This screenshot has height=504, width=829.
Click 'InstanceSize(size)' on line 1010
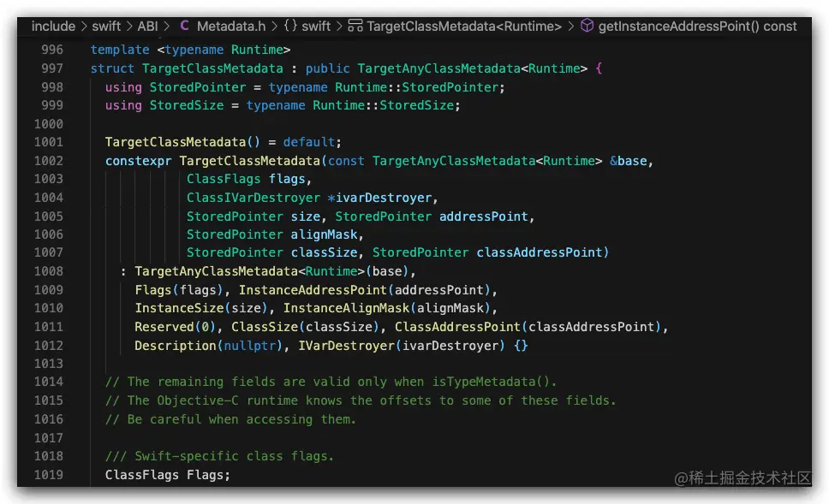click(201, 308)
